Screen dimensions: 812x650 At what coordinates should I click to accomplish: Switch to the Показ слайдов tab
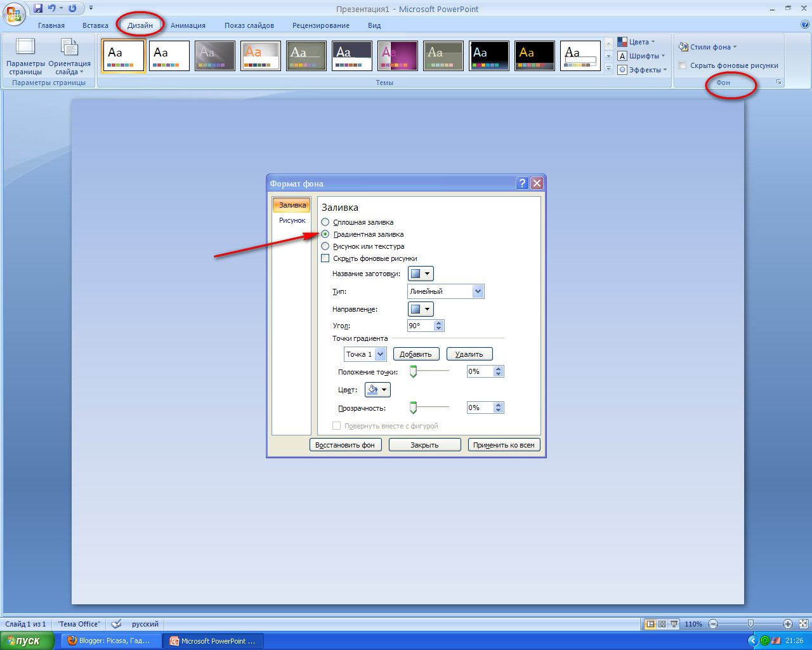249,25
